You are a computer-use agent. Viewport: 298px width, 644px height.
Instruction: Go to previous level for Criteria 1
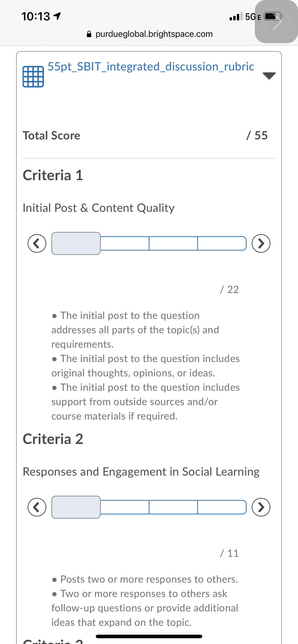click(37, 243)
